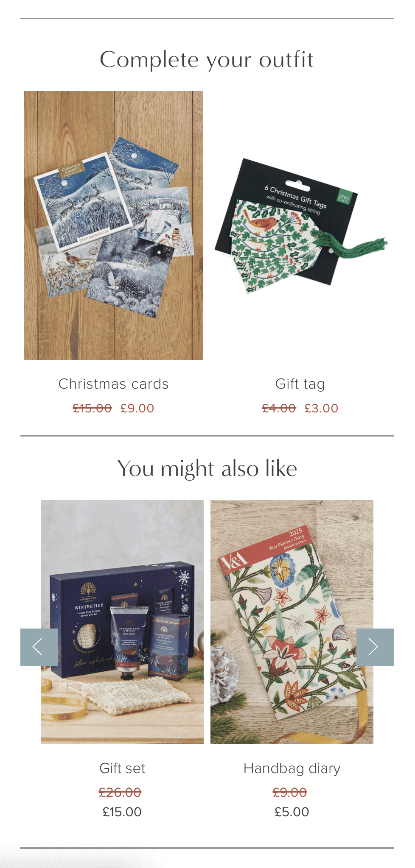Open the Christmas cards product title link
Image resolution: width=415 pixels, height=868 pixels.
tap(114, 384)
